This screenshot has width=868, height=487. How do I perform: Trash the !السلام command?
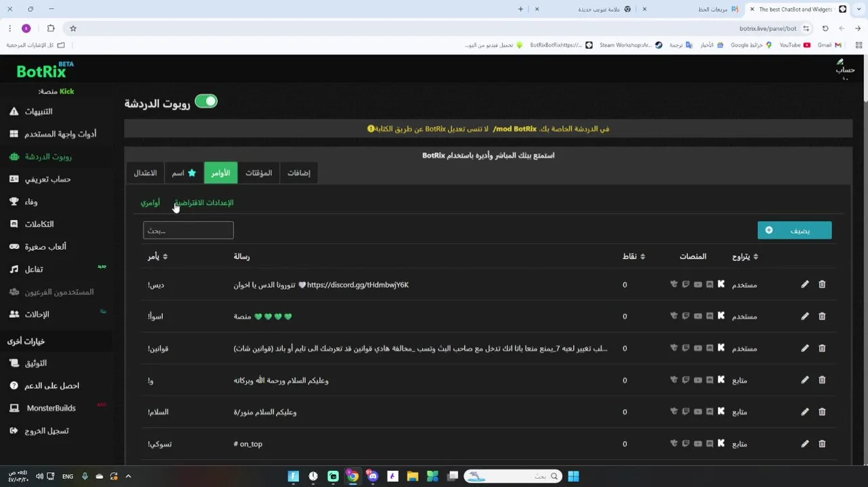pos(822,411)
